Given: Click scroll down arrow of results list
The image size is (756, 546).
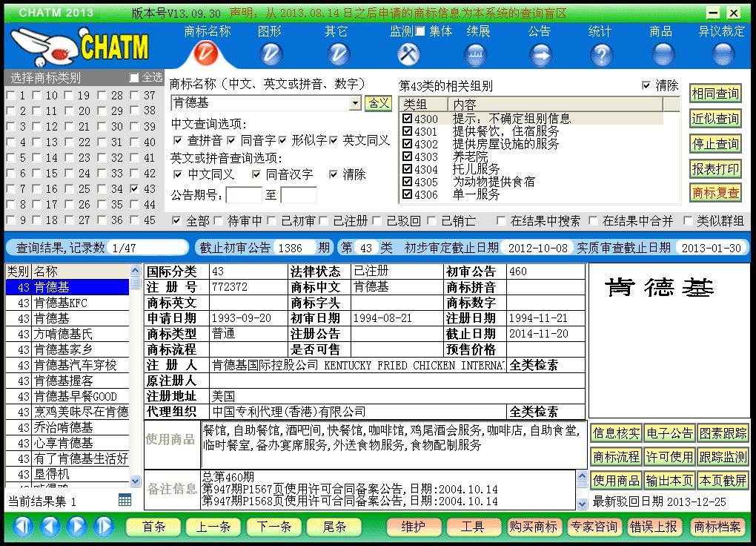Looking at the screenshot, I should click(136, 481).
